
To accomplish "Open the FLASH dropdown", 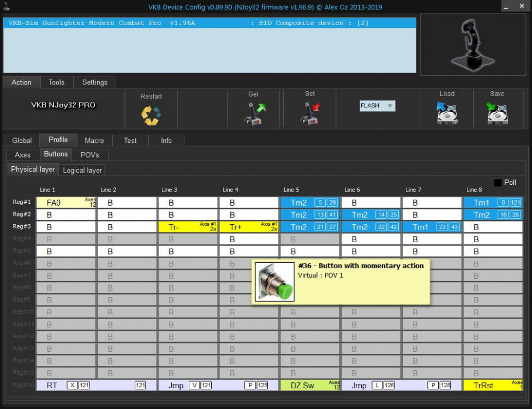I will pos(377,106).
